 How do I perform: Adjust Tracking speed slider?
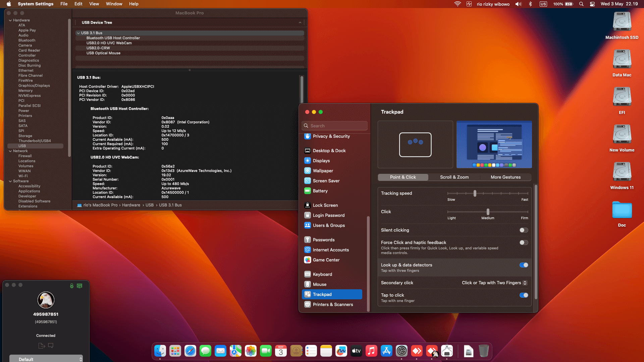pyautogui.click(x=475, y=193)
